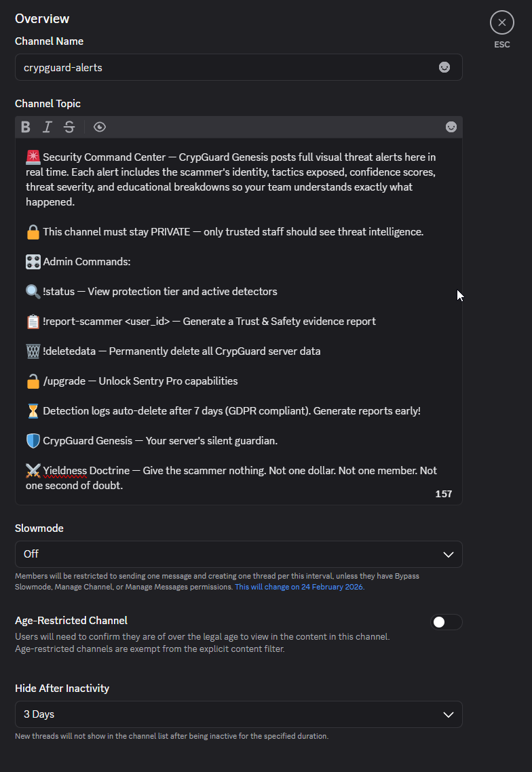Click the 157 character counter
The image size is (532, 772).
444,494
